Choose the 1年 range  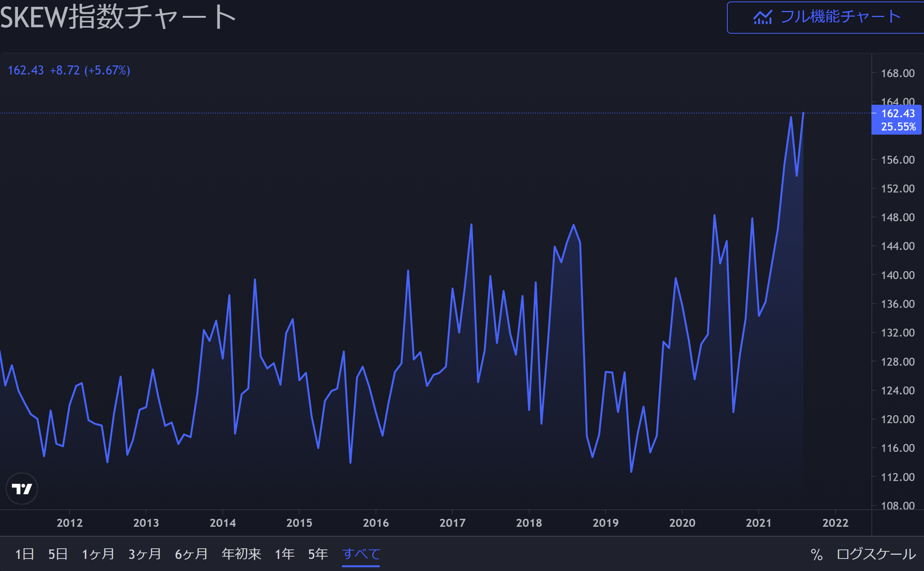tap(284, 554)
